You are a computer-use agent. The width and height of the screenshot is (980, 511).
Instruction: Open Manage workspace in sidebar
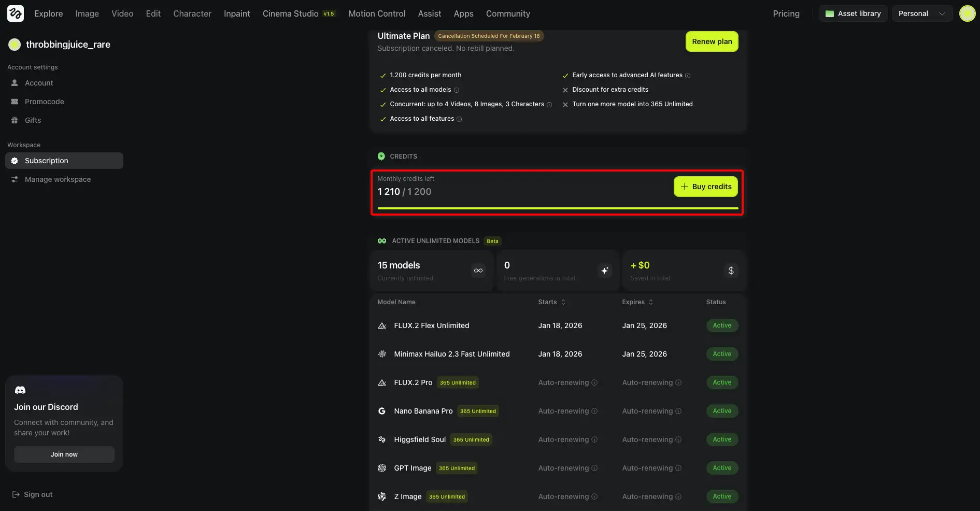tap(58, 179)
